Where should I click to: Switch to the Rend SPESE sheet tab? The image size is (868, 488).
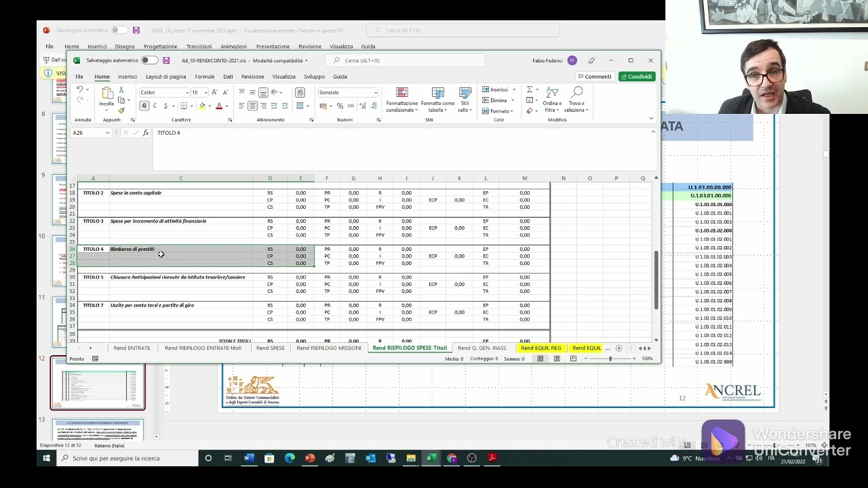click(x=271, y=348)
